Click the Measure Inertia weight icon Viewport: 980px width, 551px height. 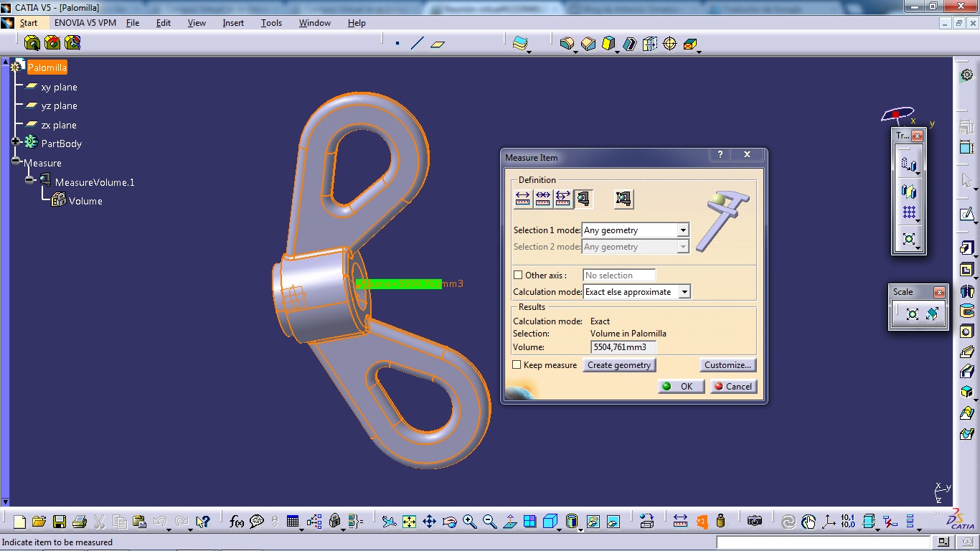pos(721,522)
